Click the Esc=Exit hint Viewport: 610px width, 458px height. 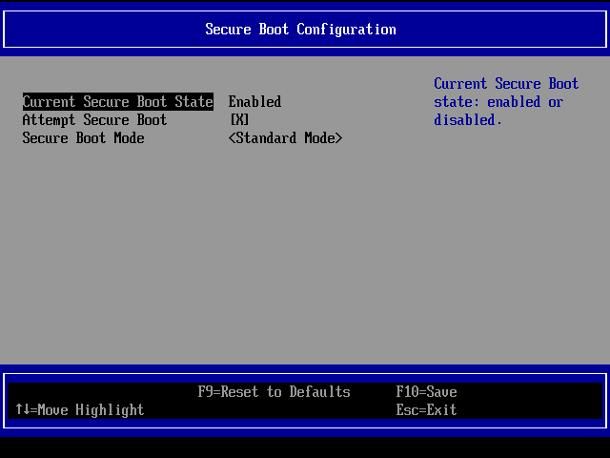pyautogui.click(x=426, y=409)
